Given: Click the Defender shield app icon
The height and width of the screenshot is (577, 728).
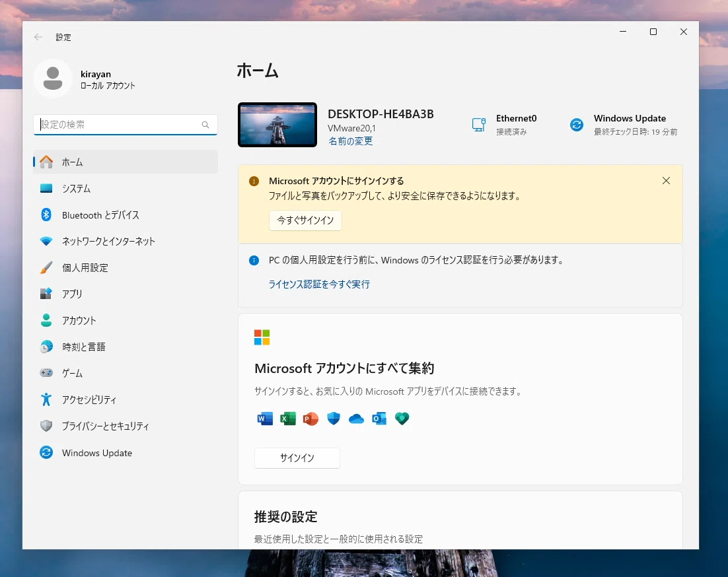Looking at the screenshot, I should click(x=334, y=419).
